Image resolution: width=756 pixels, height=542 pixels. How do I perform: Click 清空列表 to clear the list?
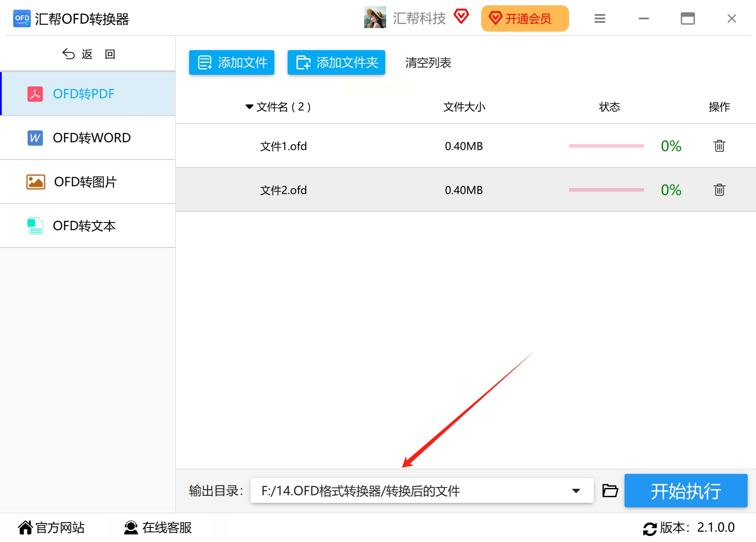[428, 63]
